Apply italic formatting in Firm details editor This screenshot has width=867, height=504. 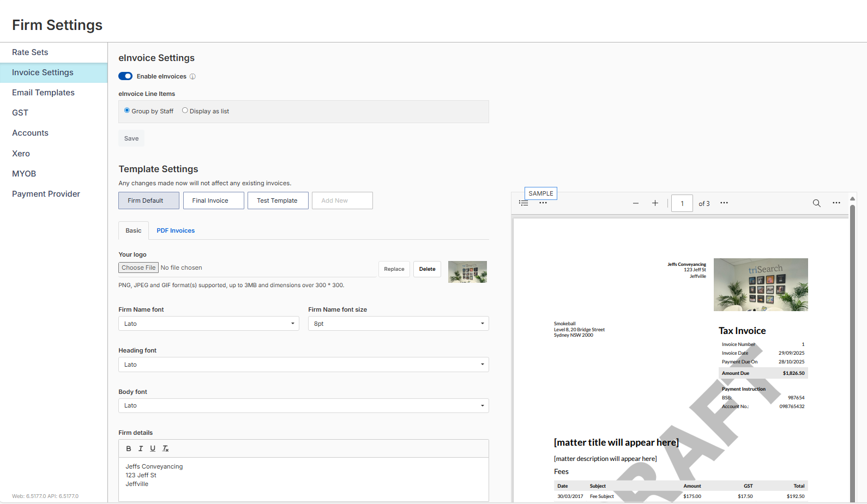pyautogui.click(x=141, y=448)
